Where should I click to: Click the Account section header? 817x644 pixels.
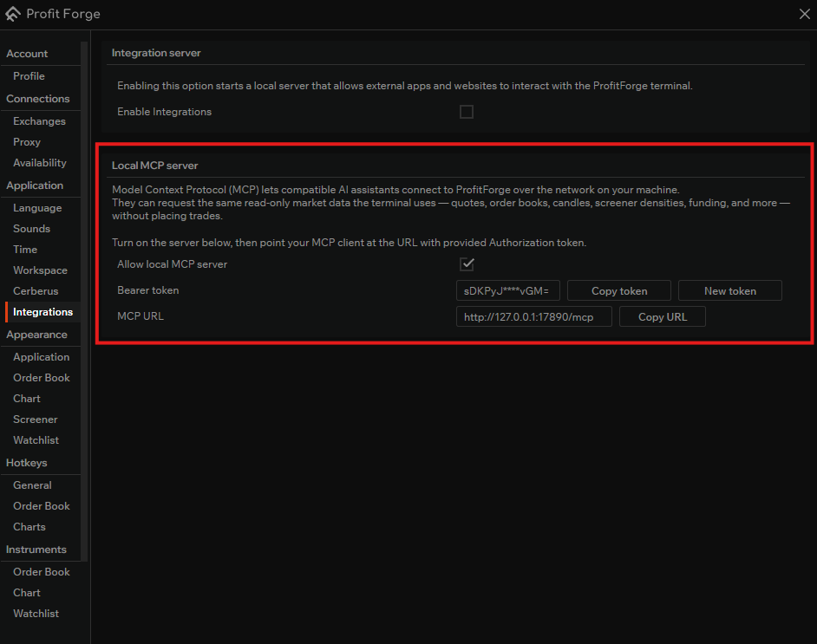(x=27, y=54)
